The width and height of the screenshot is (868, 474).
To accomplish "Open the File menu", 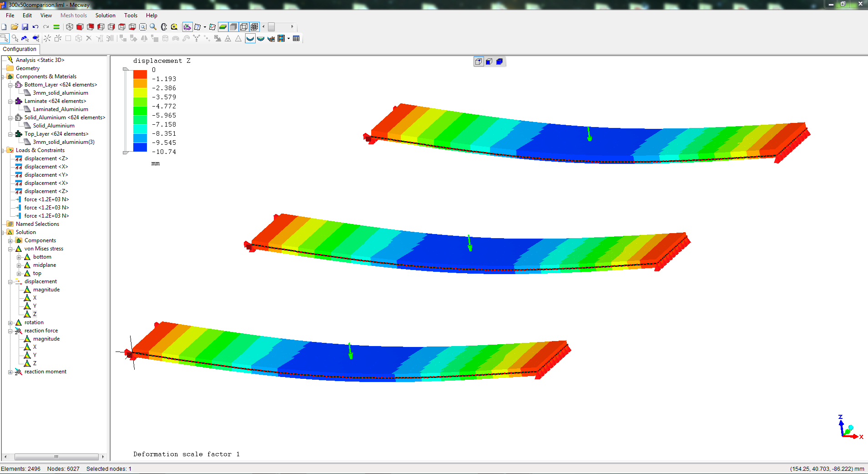I will click(10, 15).
